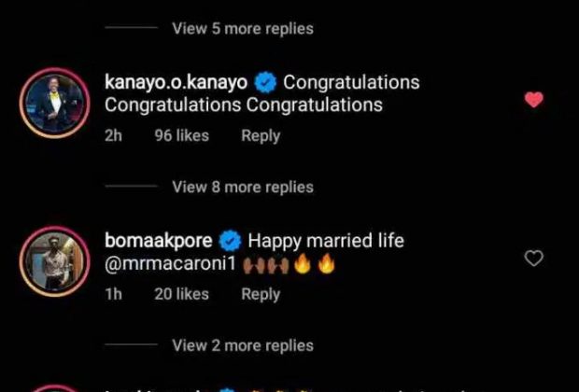Like bomaakpore's comment with heart icon

click(533, 258)
